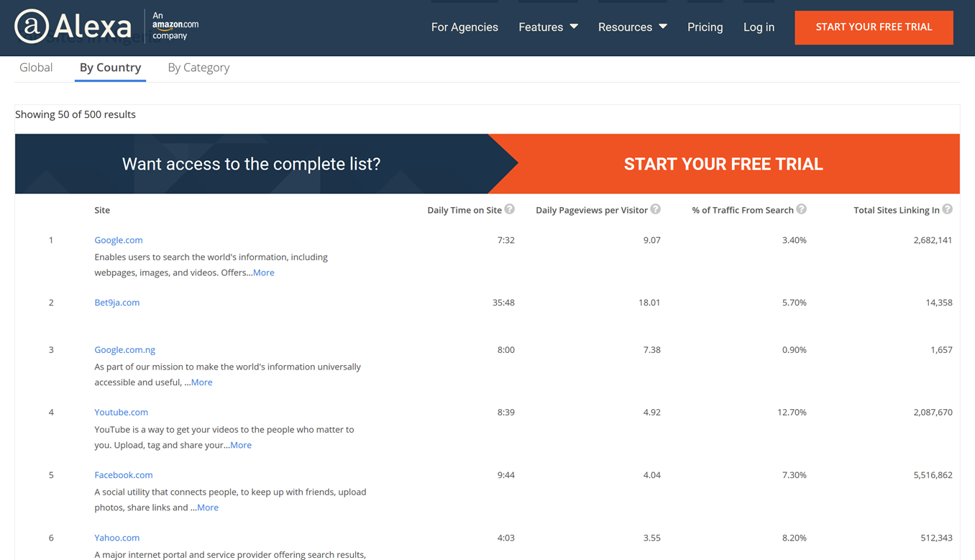Click the 'Showing 50 of 500 results' text
This screenshot has height=560, width=975.
click(x=75, y=114)
